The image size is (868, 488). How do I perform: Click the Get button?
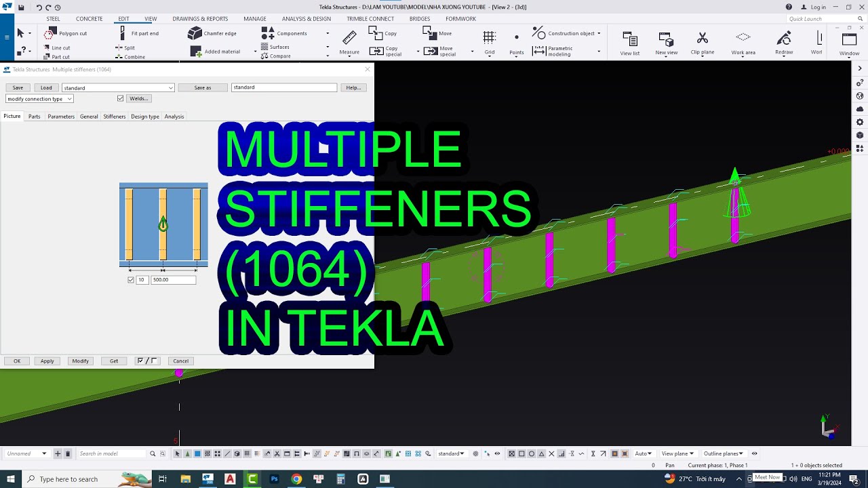[114, 361]
